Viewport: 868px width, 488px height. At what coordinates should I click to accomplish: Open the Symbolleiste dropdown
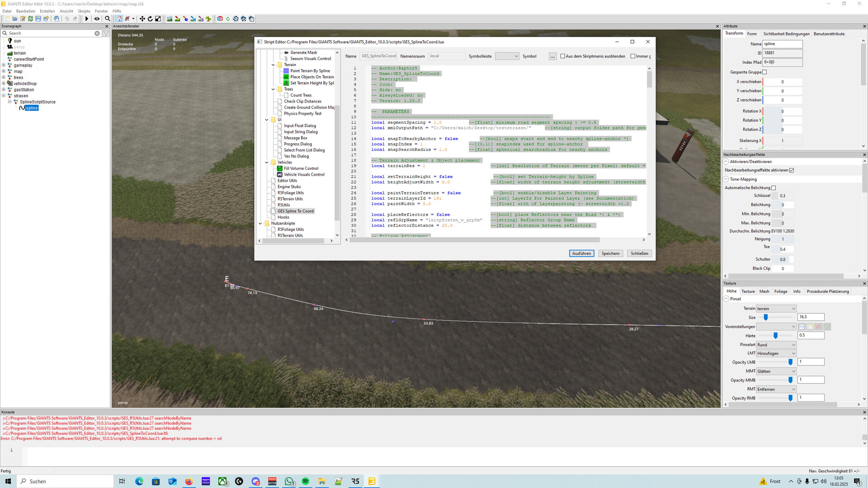[x=507, y=56]
